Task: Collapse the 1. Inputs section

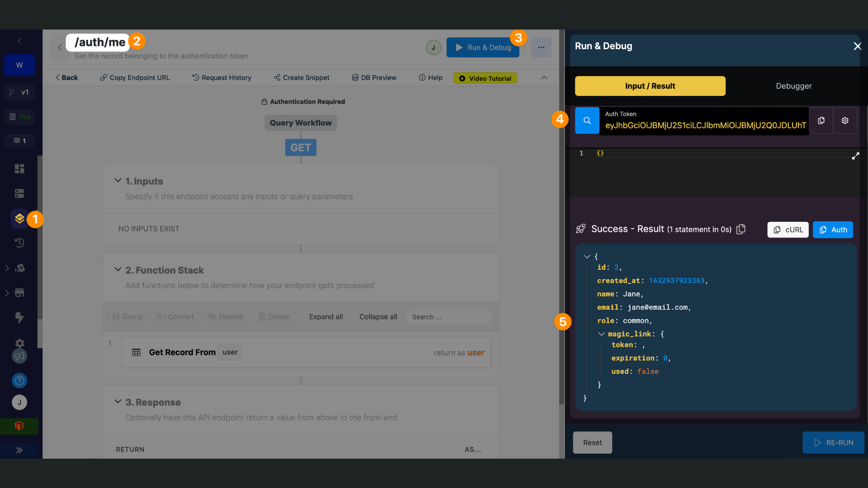Action: tap(118, 181)
